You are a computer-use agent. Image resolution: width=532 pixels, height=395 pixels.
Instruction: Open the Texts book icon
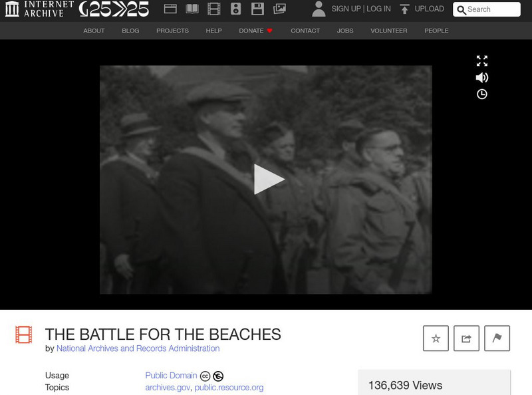(x=192, y=9)
